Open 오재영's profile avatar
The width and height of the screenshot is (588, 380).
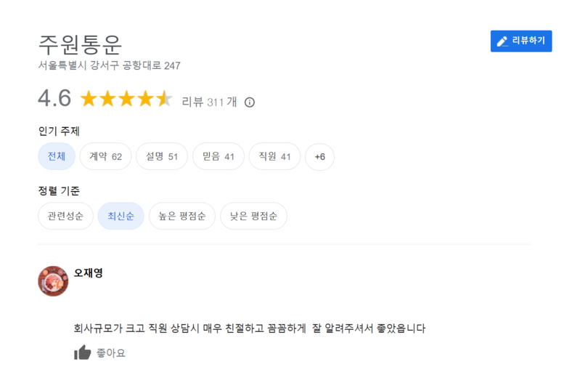click(x=53, y=281)
